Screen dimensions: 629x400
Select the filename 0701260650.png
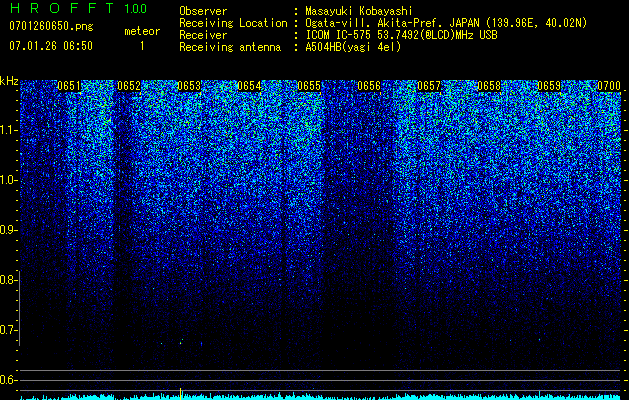(51, 26)
